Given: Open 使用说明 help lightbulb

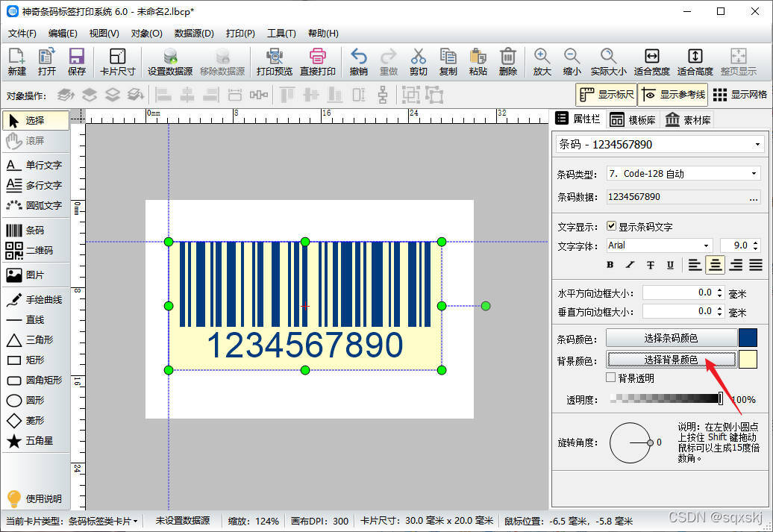Looking at the screenshot, I should [x=34, y=498].
